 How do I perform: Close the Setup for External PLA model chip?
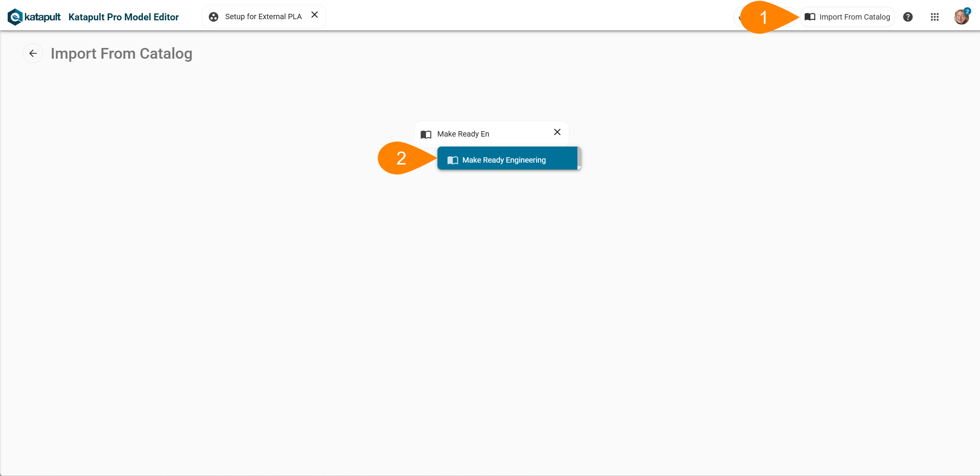tap(314, 15)
